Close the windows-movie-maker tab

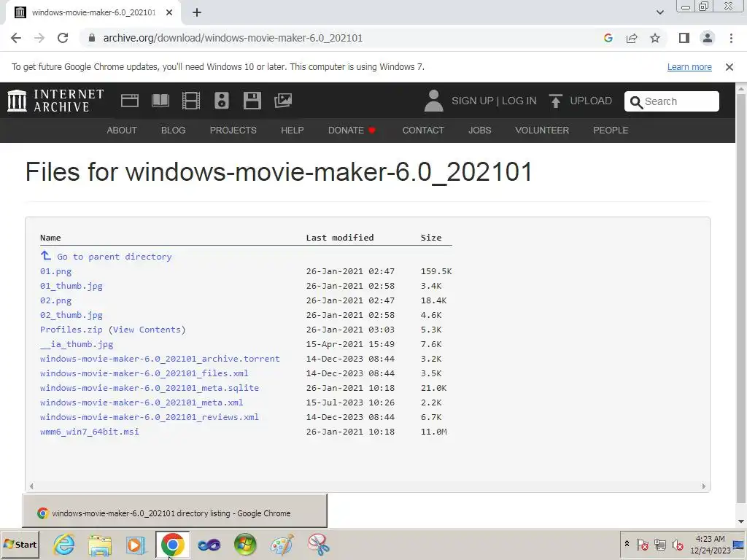(169, 13)
